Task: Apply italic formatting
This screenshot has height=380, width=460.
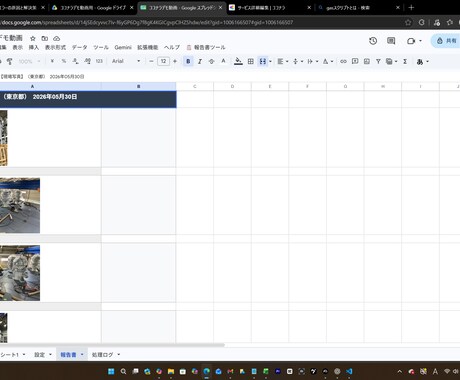Action: [x=200, y=61]
